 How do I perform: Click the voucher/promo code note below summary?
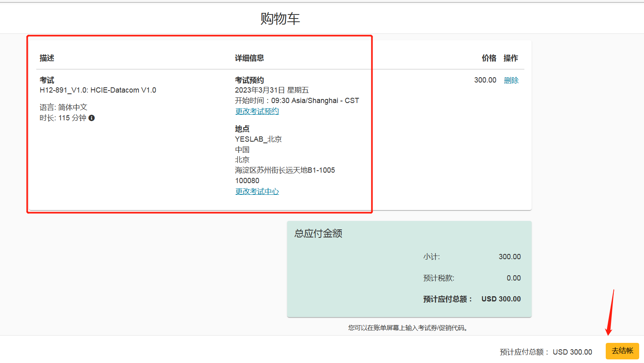(409, 328)
